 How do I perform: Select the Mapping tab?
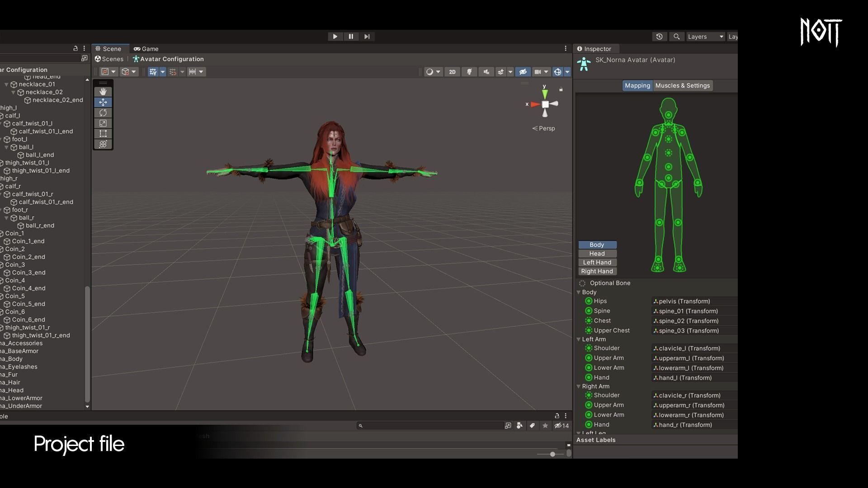point(637,85)
